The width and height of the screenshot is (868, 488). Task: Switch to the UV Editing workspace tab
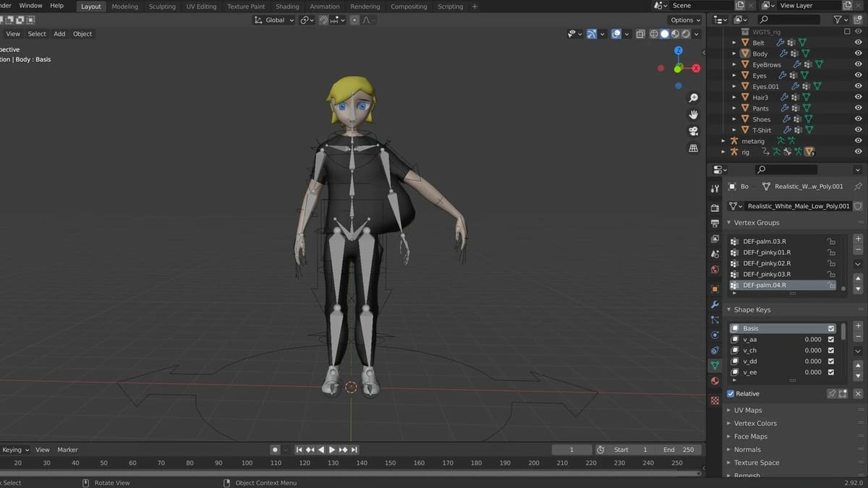[x=201, y=7]
